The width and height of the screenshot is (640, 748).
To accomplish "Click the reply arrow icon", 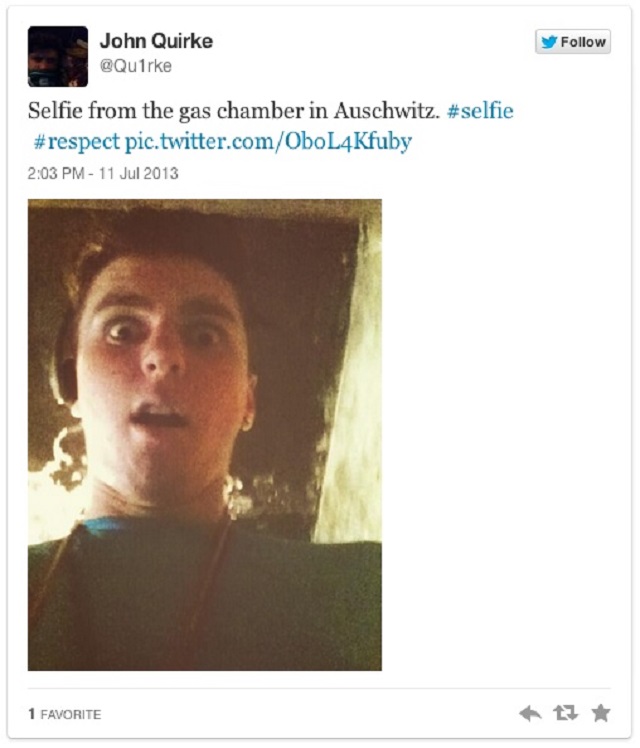I will tap(530, 714).
